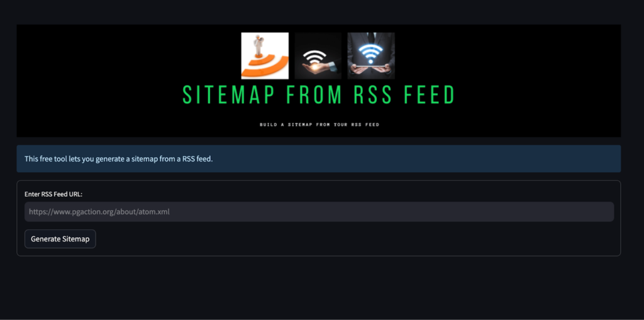This screenshot has height=320, width=644.
Task: Click the green 'RSS' word in the title
Action: point(373,95)
